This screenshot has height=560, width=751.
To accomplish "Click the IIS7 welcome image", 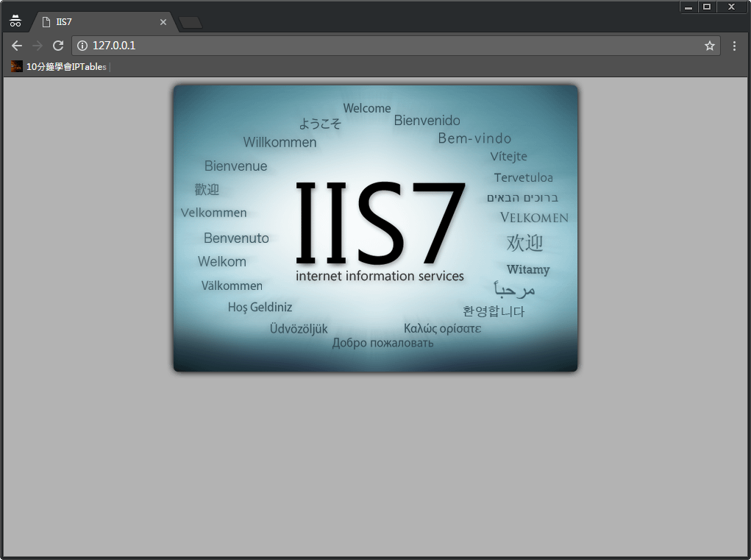I will point(375,229).
